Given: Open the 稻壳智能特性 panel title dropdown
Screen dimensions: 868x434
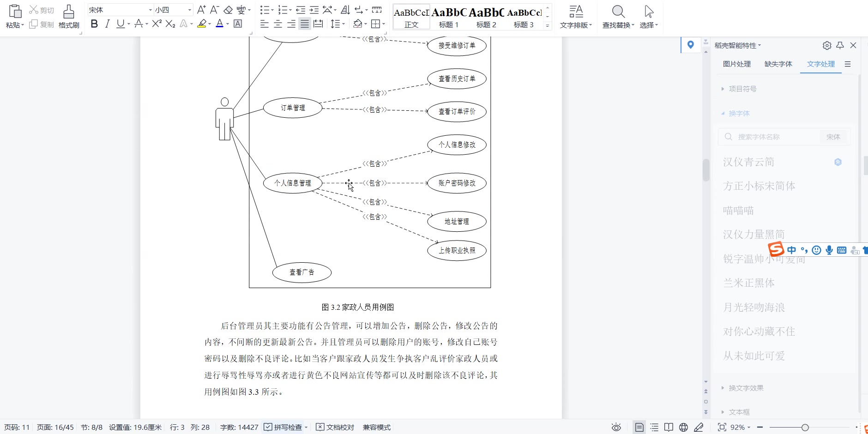Looking at the screenshot, I should 738,45.
